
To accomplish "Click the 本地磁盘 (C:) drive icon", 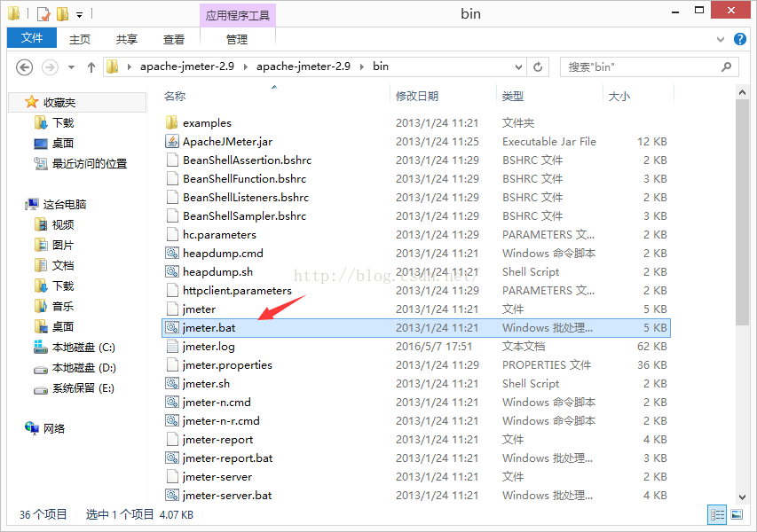I will (x=41, y=347).
